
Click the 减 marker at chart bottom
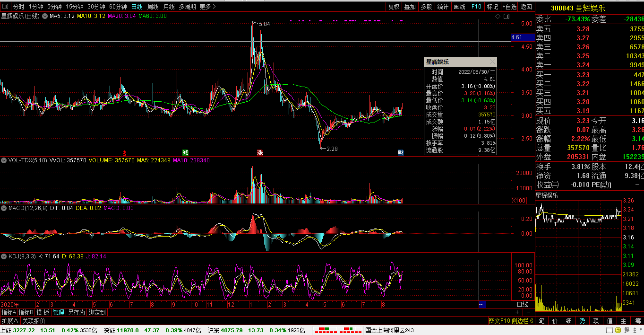click(x=185, y=152)
